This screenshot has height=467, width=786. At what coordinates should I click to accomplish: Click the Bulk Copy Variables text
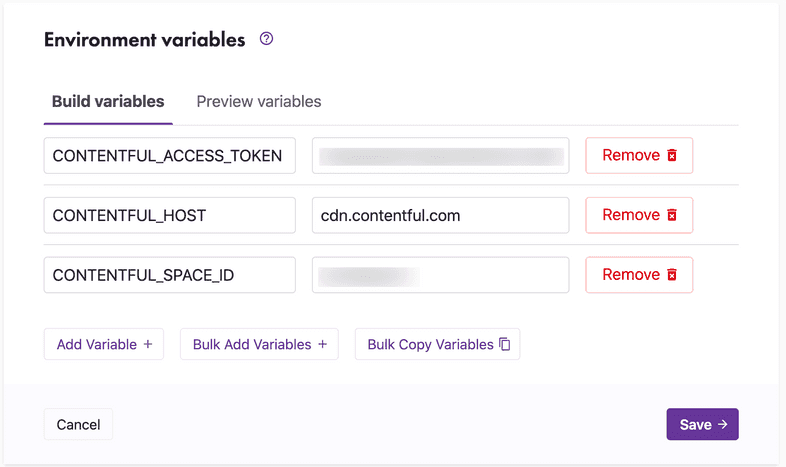(430, 344)
